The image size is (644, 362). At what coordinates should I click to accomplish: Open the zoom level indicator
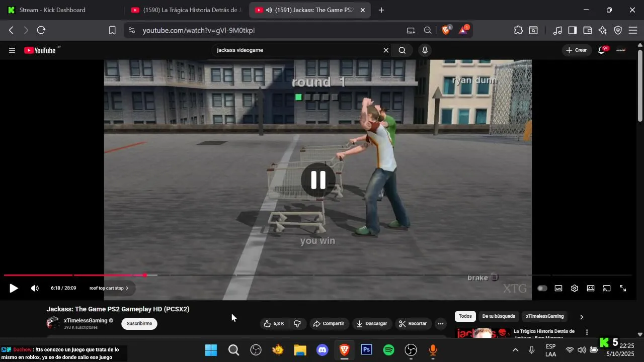click(x=428, y=30)
